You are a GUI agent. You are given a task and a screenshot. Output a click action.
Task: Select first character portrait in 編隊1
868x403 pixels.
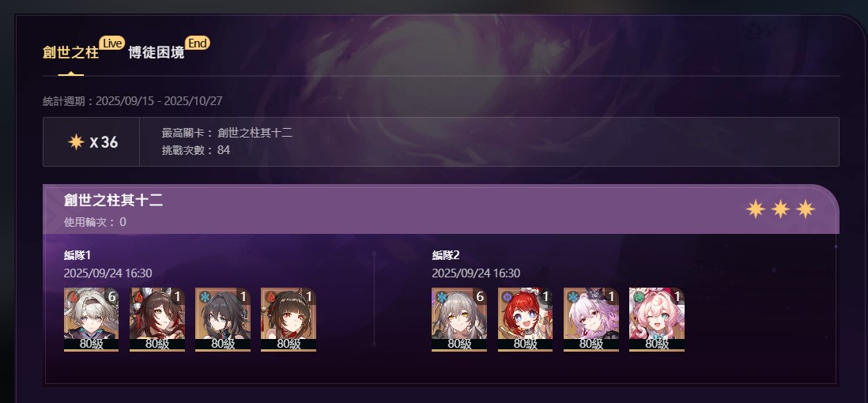[x=92, y=319]
